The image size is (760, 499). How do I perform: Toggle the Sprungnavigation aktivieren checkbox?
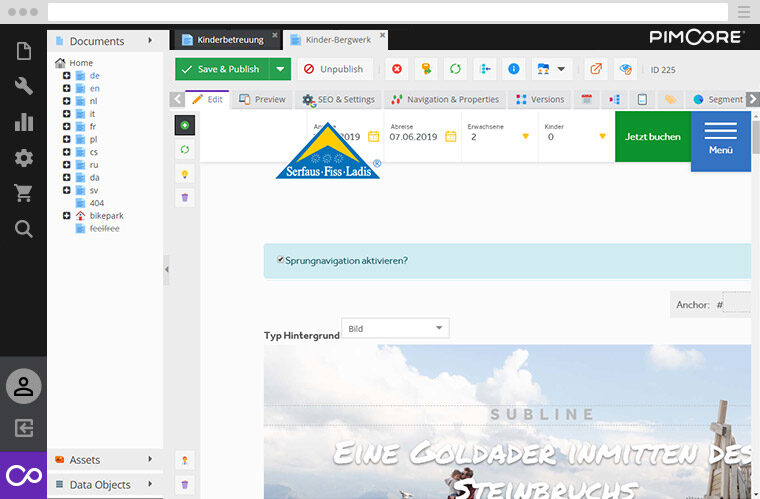[x=281, y=260]
